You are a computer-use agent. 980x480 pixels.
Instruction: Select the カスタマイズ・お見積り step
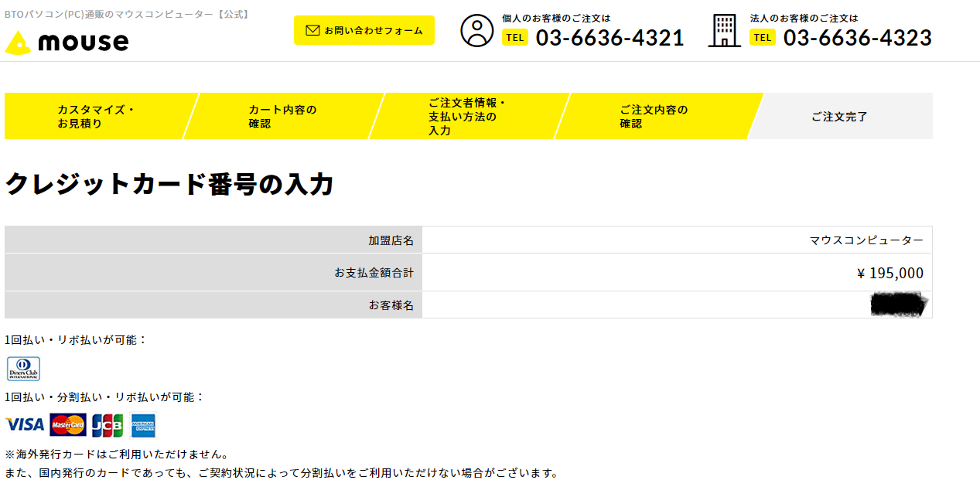tap(96, 116)
